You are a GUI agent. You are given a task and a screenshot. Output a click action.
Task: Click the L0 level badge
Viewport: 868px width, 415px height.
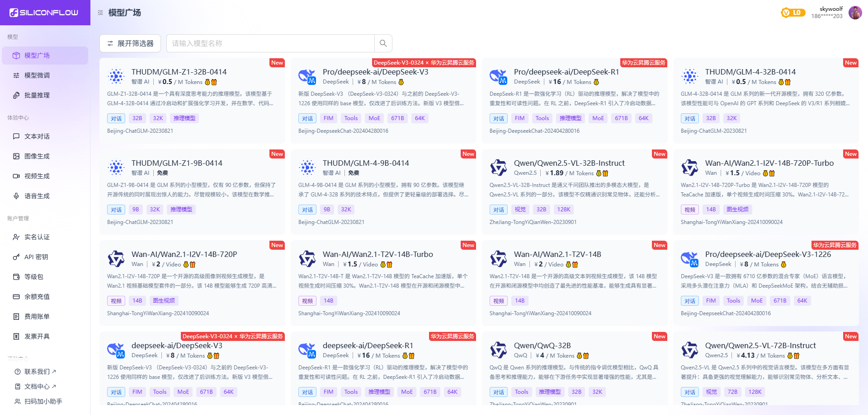click(x=793, y=13)
